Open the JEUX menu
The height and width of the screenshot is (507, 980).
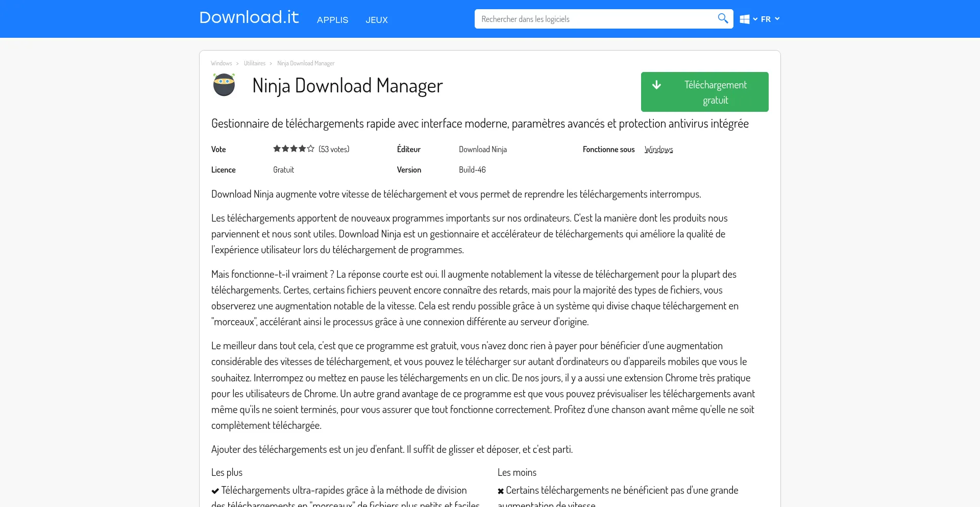pos(377,20)
